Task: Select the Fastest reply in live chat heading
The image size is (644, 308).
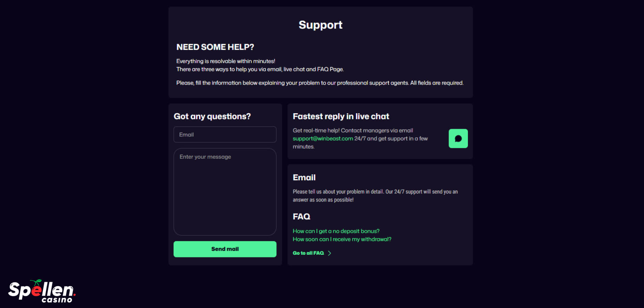Action: tap(341, 117)
